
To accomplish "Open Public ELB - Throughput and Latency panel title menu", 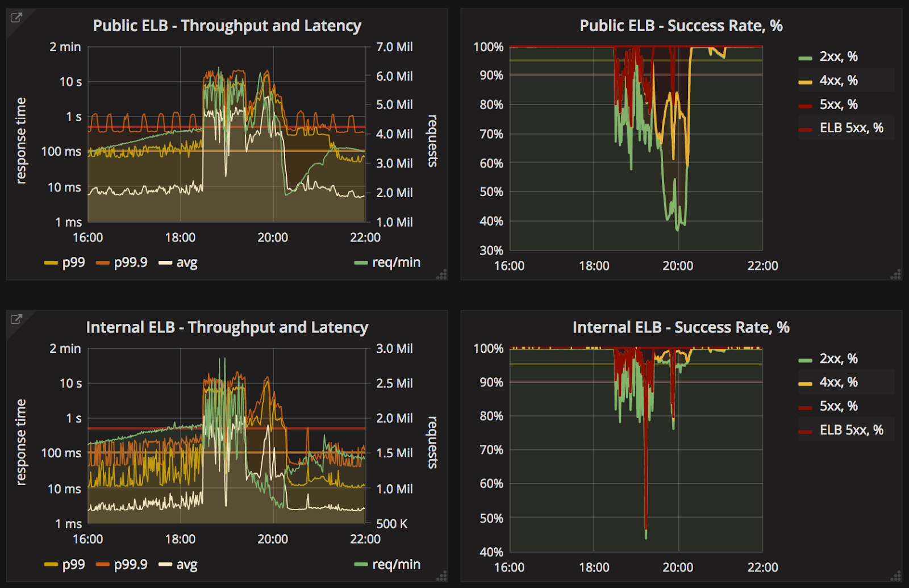I will [x=227, y=26].
